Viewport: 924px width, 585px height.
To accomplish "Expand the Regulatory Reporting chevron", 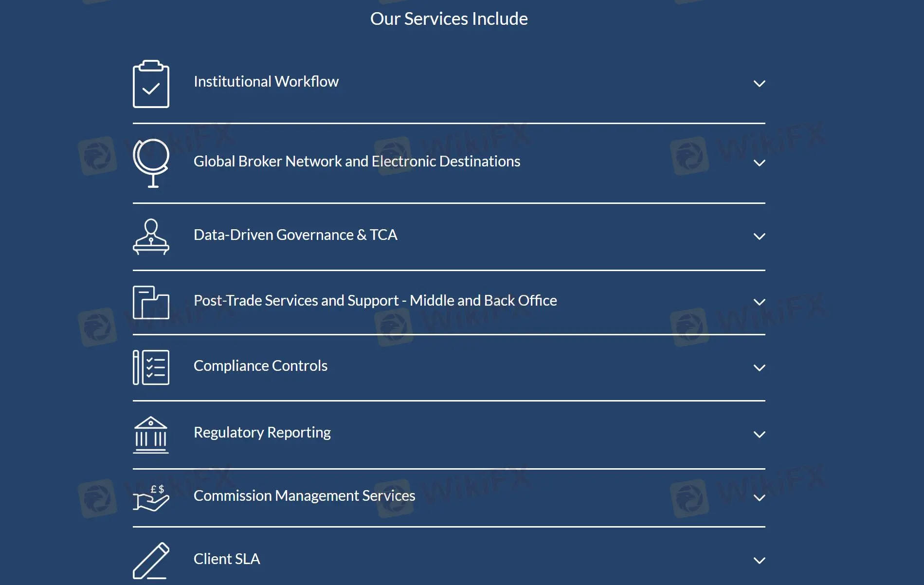I will 759,435.
